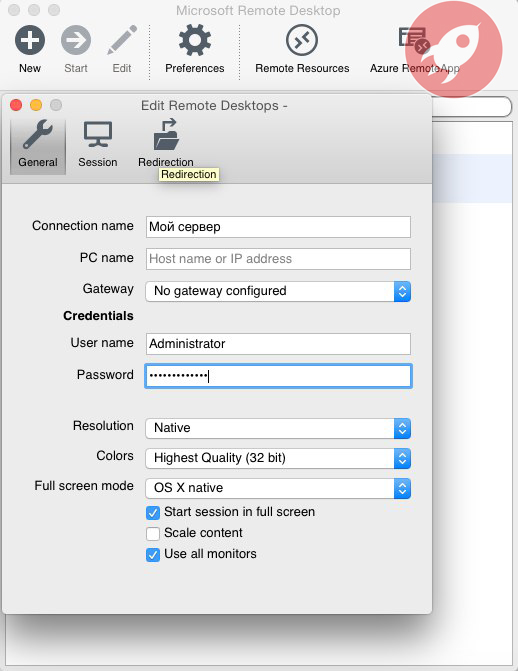Open the Resolution dropdown

(278, 428)
